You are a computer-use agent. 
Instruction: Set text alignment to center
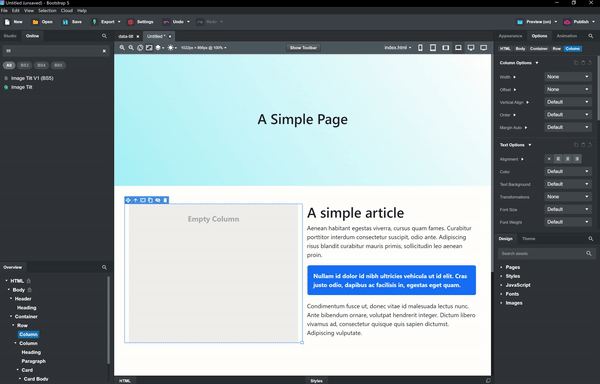click(x=568, y=159)
